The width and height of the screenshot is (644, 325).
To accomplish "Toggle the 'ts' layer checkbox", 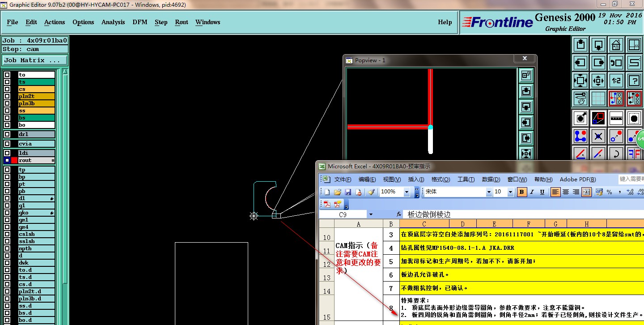I will tap(7, 82).
